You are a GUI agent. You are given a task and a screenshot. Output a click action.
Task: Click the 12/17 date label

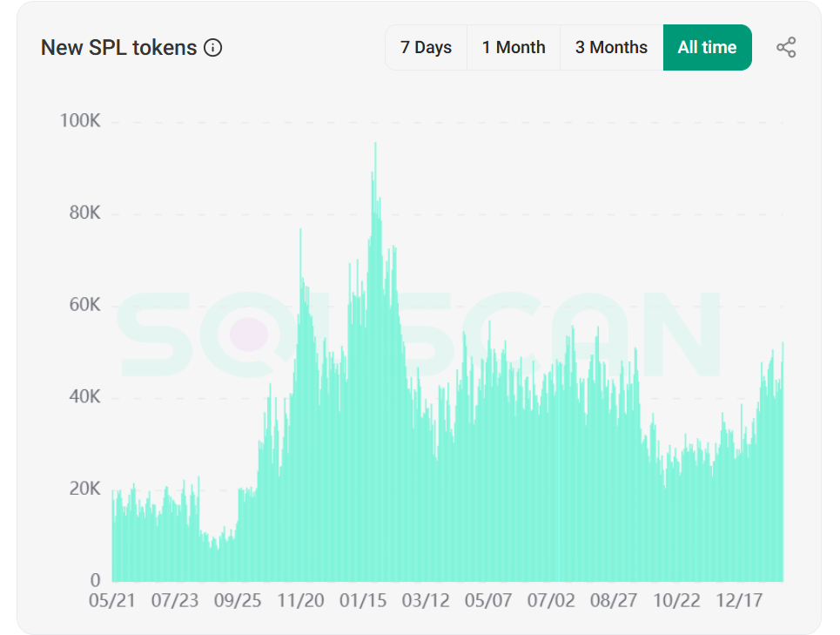click(x=739, y=601)
